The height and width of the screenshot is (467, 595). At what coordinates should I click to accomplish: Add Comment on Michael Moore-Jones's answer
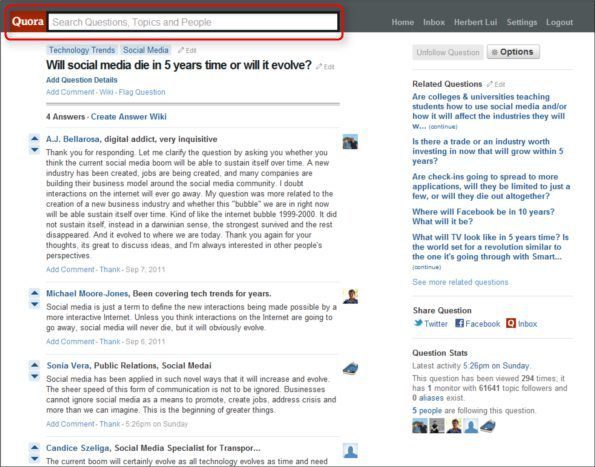(x=70, y=341)
